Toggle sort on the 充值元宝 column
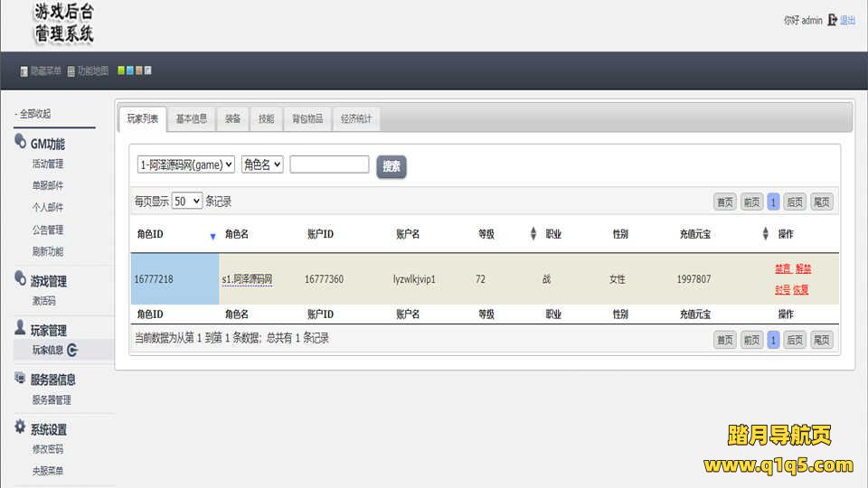868x488 pixels. (765, 234)
